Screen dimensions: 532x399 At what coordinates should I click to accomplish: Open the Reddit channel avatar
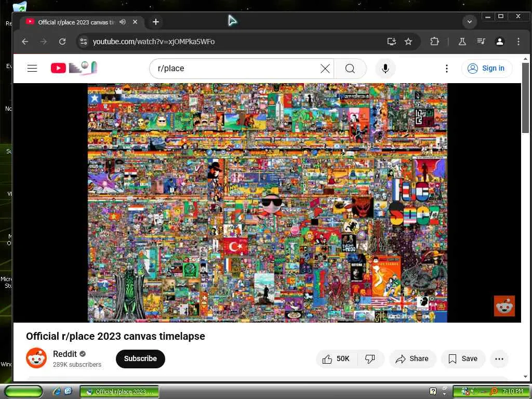(36, 357)
